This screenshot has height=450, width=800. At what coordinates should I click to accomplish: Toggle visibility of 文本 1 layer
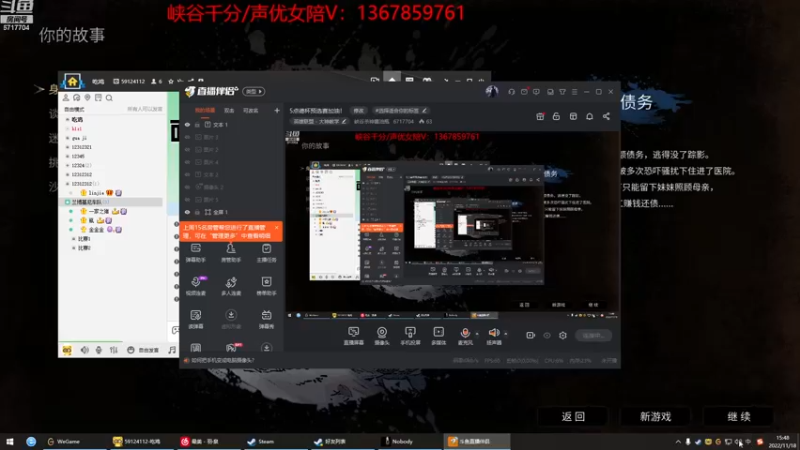pyautogui.click(x=187, y=124)
